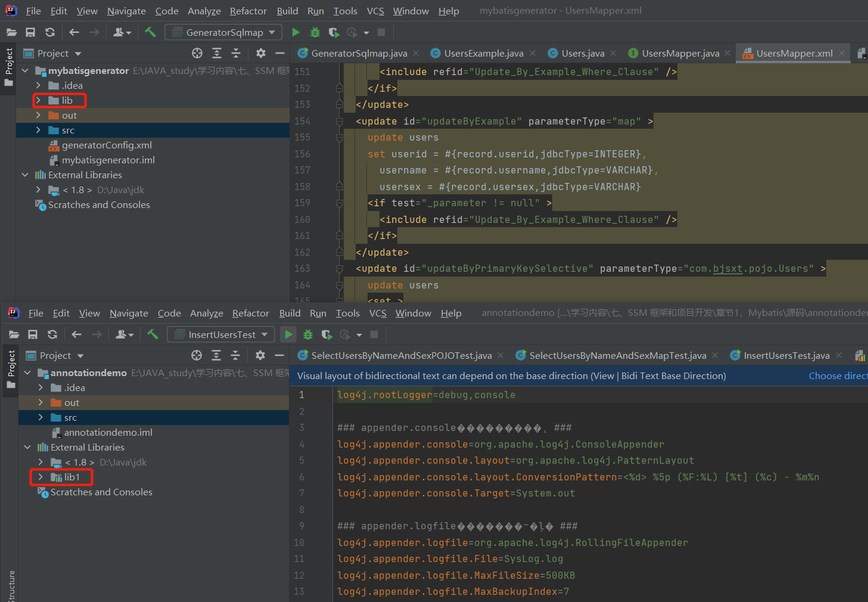Image resolution: width=868 pixels, height=602 pixels.
Task: Click Collapse All icon in mybatisgenerator Project panel
Action: (x=236, y=53)
